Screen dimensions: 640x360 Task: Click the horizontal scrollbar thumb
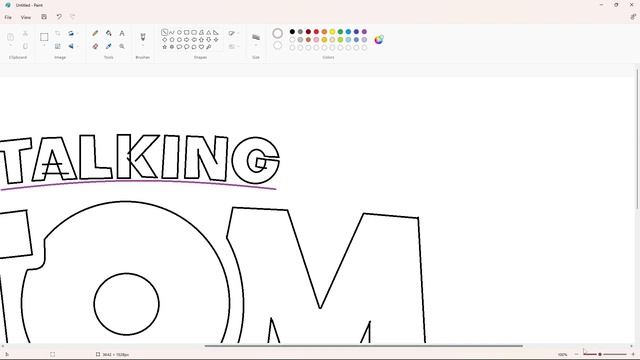364,346
